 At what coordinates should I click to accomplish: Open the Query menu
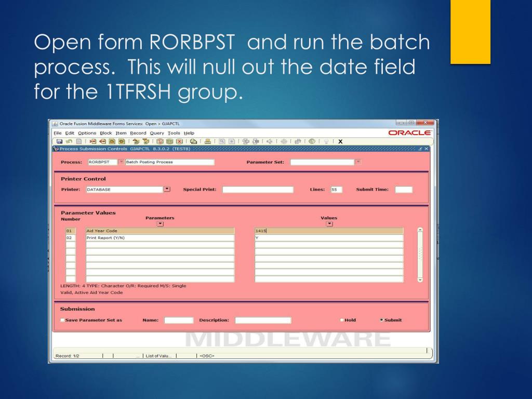[x=157, y=133]
